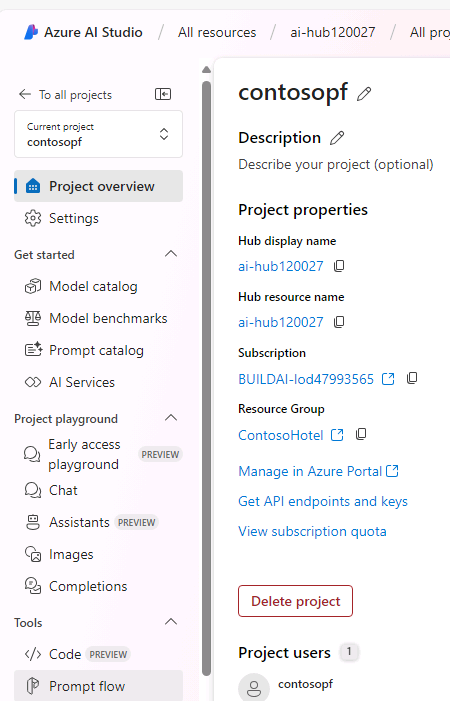Open ai-hub120027 Hub display name link
450x701 pixels.
tap(281, 266)
